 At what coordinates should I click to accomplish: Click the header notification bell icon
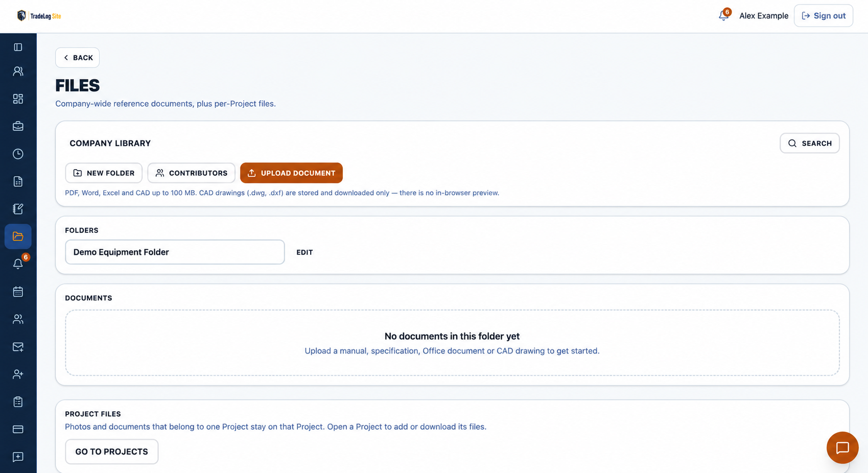(x=724, y=16)
